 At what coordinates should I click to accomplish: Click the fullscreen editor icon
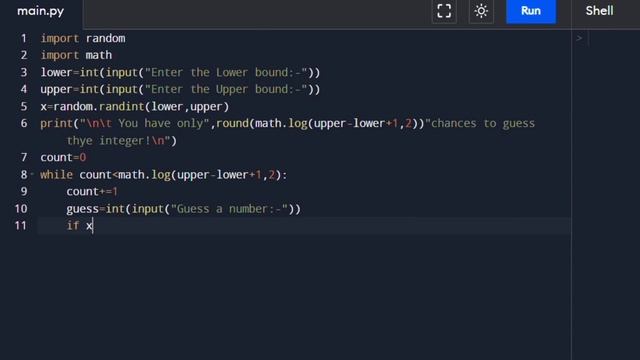(x=444, y=11)
